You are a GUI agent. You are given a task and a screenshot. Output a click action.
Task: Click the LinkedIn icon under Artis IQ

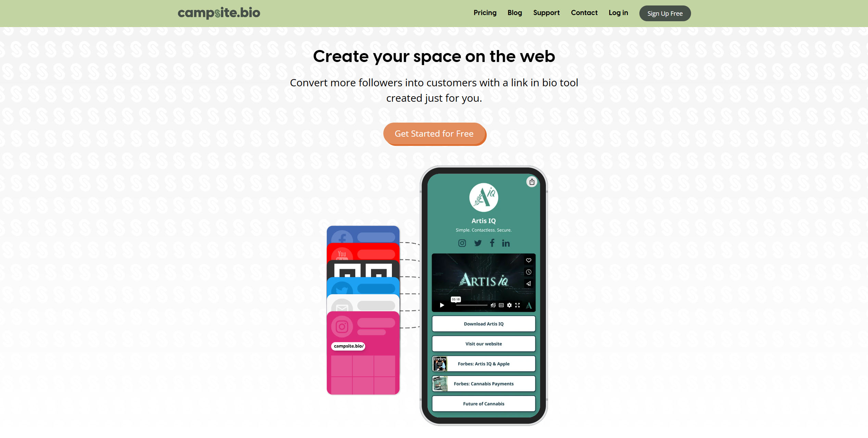point(506,243)
